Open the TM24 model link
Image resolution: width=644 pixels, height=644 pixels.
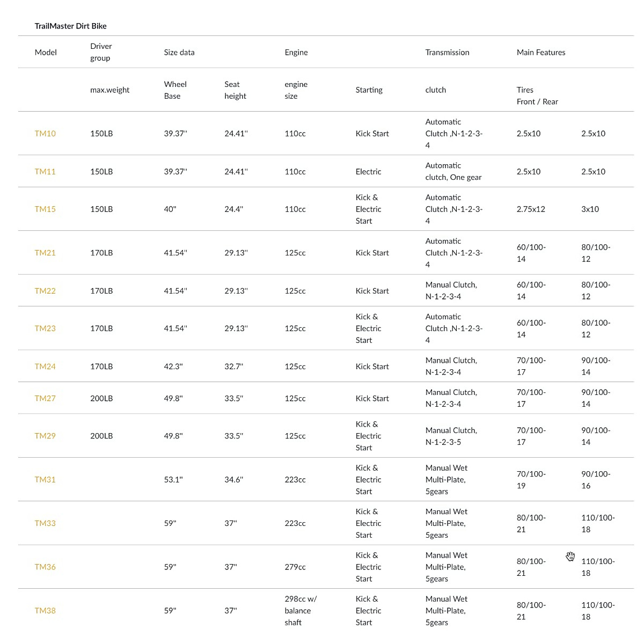pos(45,367)
